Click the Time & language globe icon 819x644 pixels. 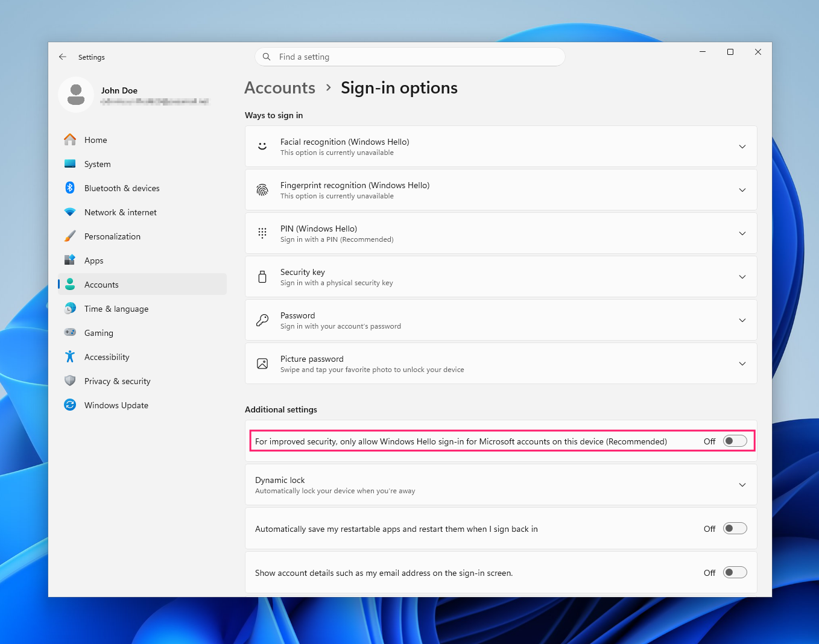(70, 309)
